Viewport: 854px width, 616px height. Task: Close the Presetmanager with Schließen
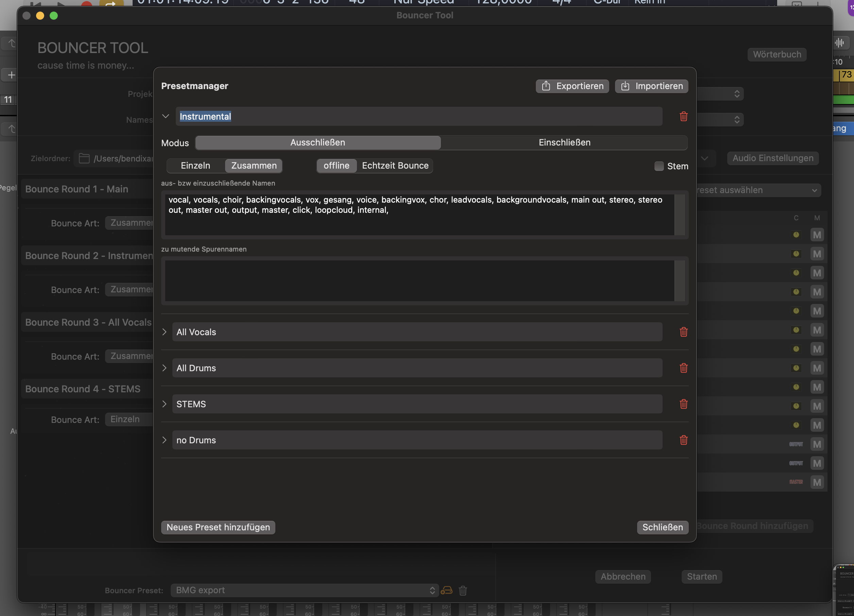pyautogui.click(x=662, y=527)
